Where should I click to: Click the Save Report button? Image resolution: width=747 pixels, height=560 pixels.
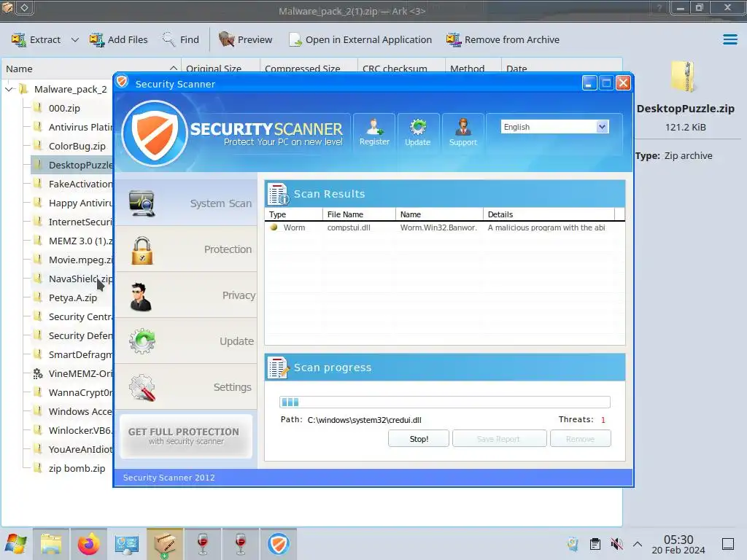499,438
